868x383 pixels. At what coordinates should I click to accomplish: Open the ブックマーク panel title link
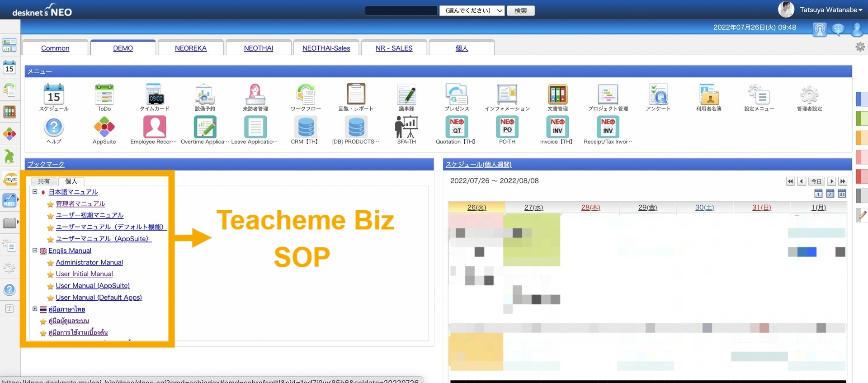[46, 164]
